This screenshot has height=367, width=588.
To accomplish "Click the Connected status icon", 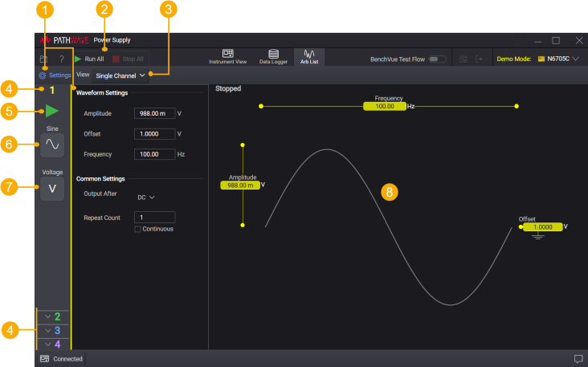I will coord(45,358).
